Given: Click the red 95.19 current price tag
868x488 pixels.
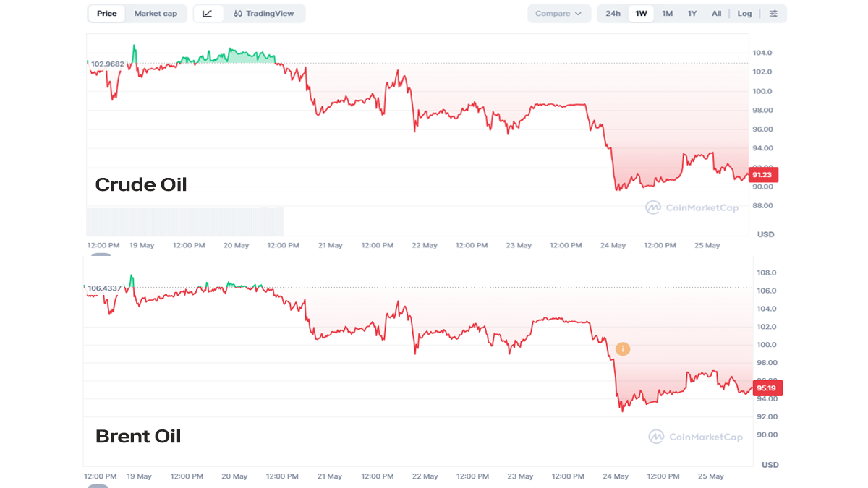Looking at the screenshot, I should pos(767,388).
